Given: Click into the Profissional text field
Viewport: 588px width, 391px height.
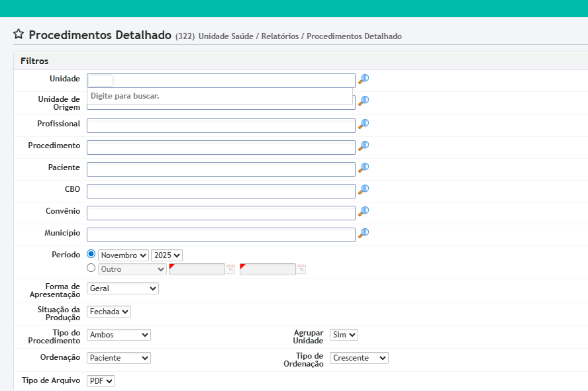Looking at the screenshot, I should point(220,126).
